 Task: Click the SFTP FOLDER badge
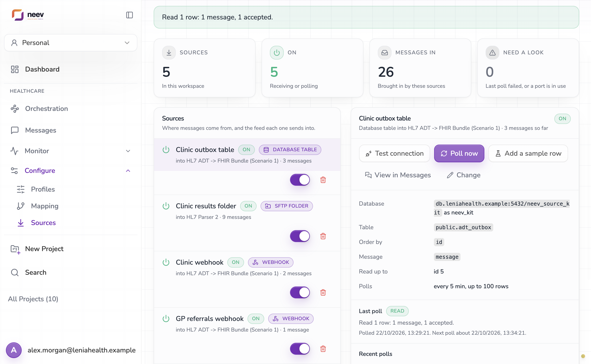tap(287, 206)
